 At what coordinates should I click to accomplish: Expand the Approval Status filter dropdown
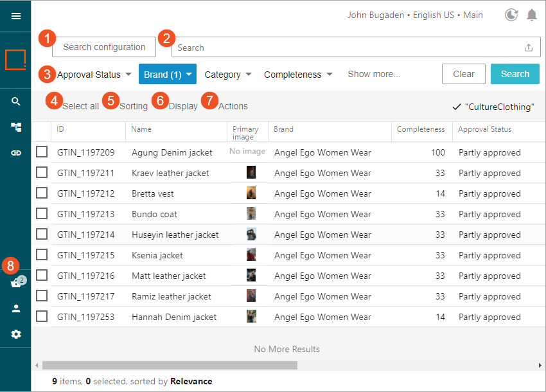pyautogui.click(x=94, y=75)
